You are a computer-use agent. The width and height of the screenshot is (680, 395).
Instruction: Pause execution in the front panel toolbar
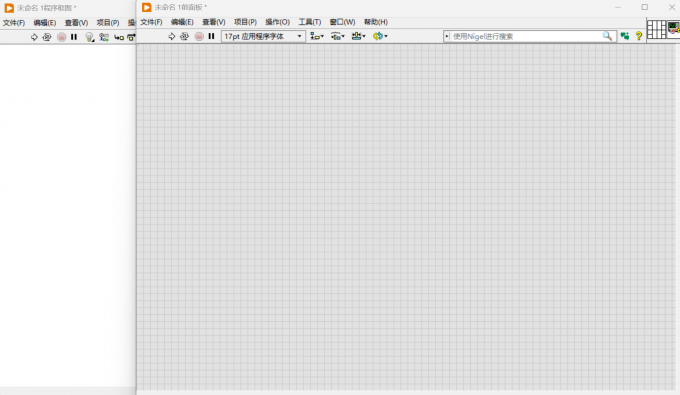point(211,36)
